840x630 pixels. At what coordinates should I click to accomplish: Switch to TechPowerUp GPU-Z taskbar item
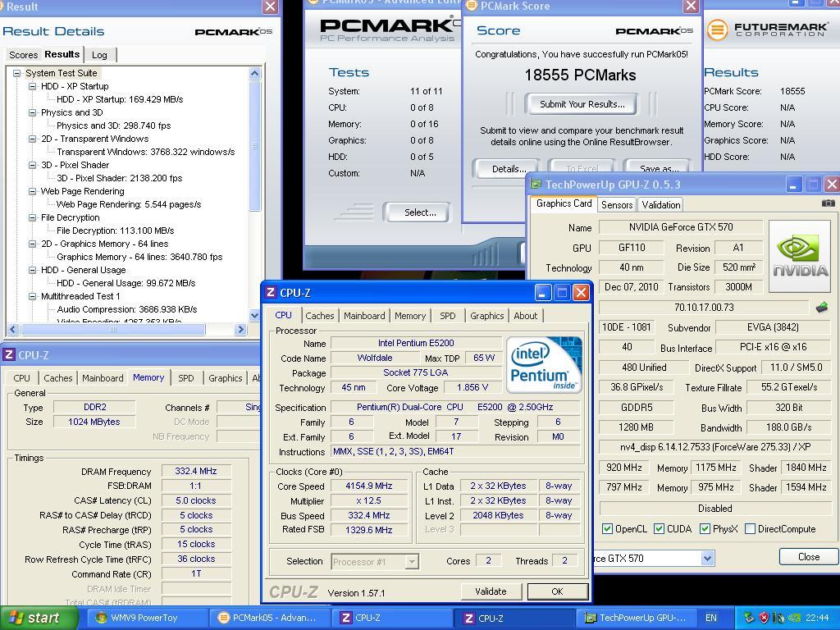pyautogui.click(x=636, y=618)
